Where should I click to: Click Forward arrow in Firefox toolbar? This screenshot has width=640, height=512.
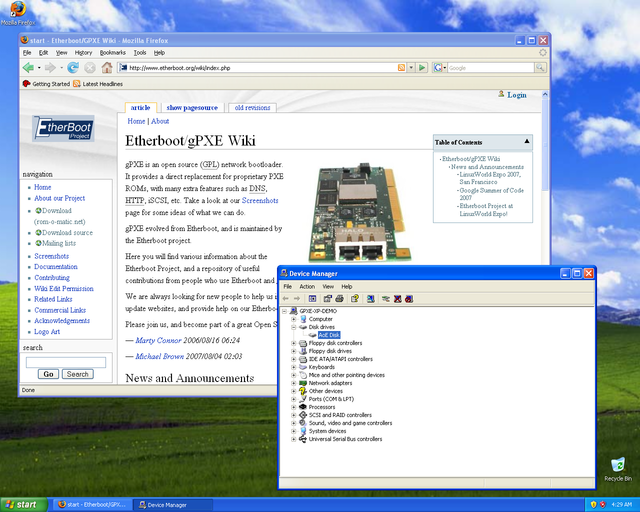pyautogui.click(x=50, y=67)
